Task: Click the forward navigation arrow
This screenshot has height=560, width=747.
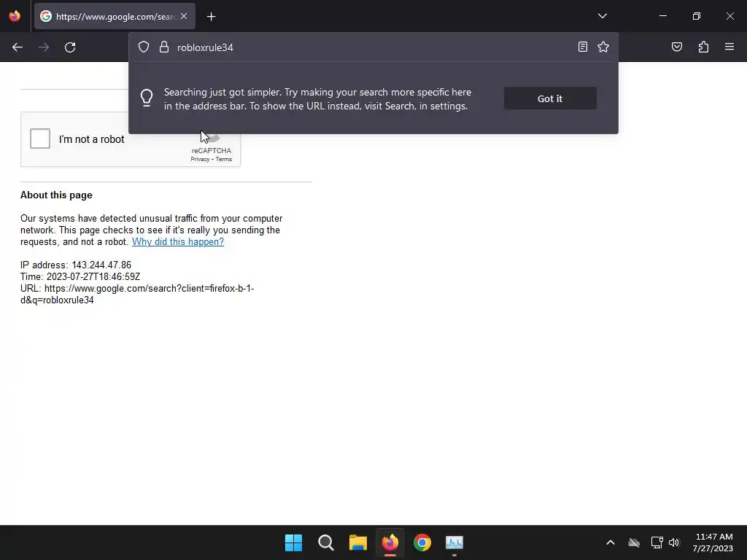Action: click(44, 47)
